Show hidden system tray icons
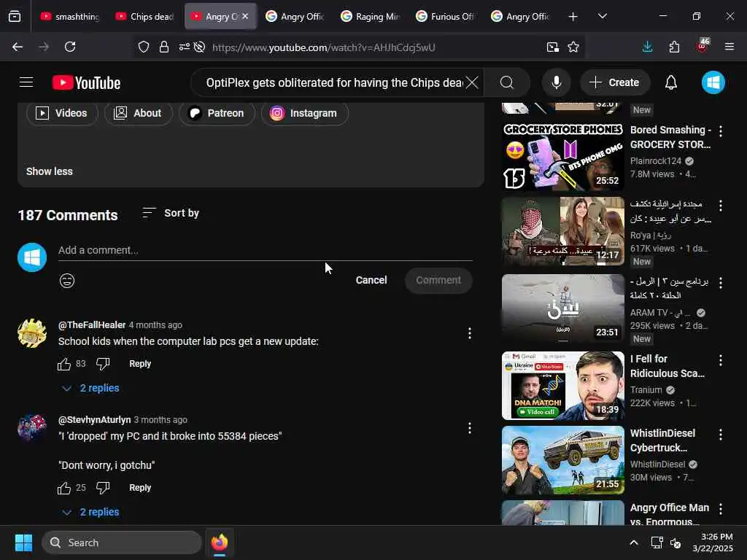The width and height of the screenshot is (747, 560). 634,542
